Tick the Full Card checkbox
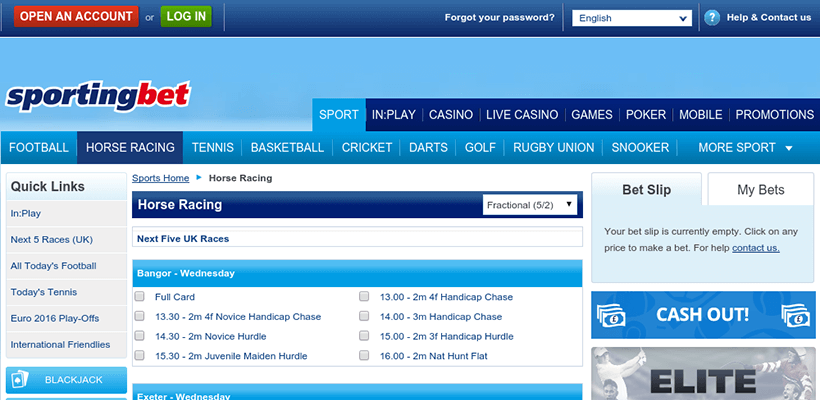 tap(140, 296)
